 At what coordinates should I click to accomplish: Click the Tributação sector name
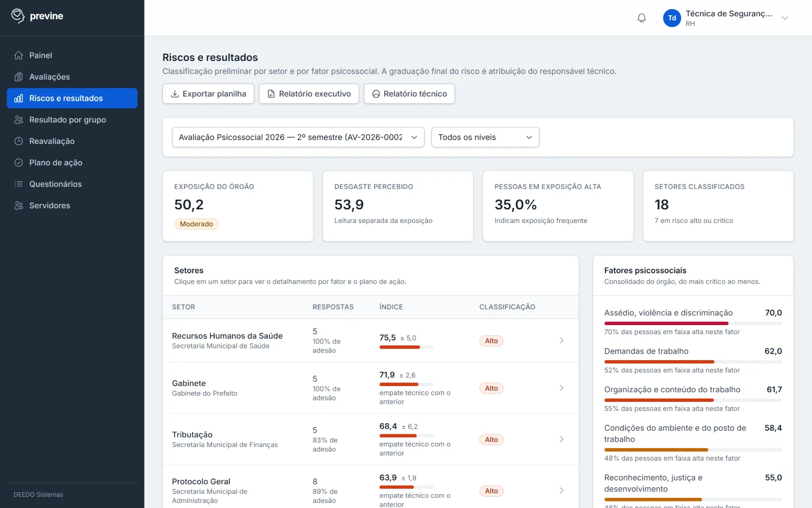(192, 435)
